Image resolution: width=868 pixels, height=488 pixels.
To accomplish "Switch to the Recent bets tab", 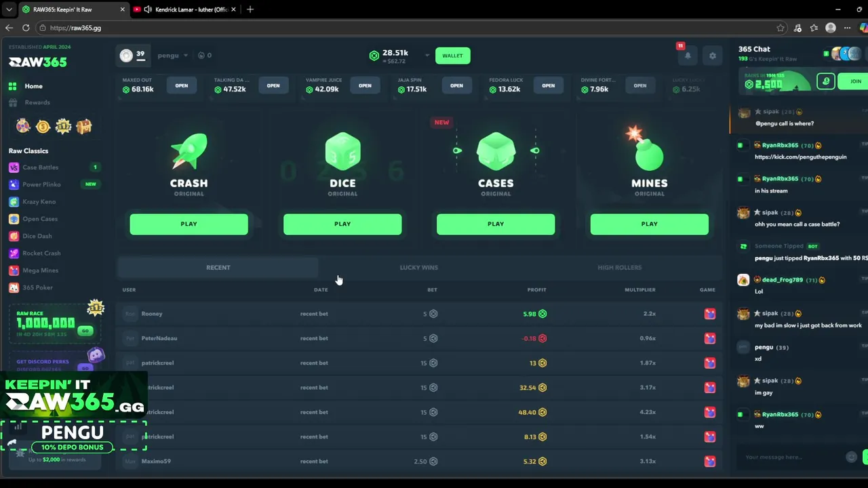I will point(218,268).
